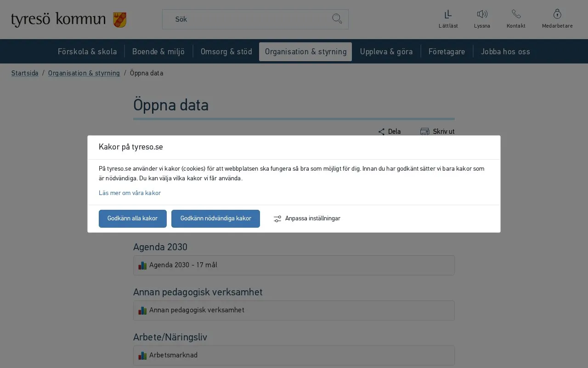Go to the Företagare section
Viewport: 588px width, 368px height.
pos(447,52)
